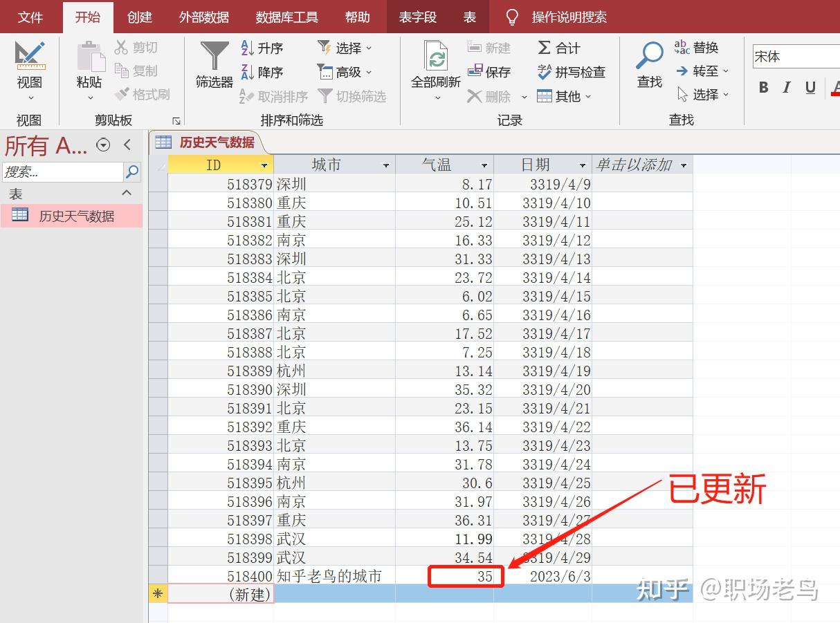Select the Descending sort icon

(x=247, y=71)
